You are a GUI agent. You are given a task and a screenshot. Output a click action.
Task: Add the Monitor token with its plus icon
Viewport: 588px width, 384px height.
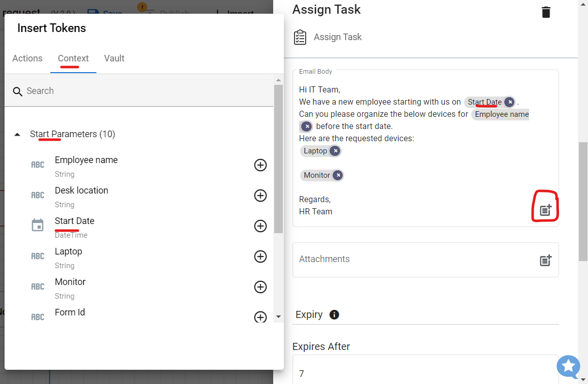tap(260, 286)
